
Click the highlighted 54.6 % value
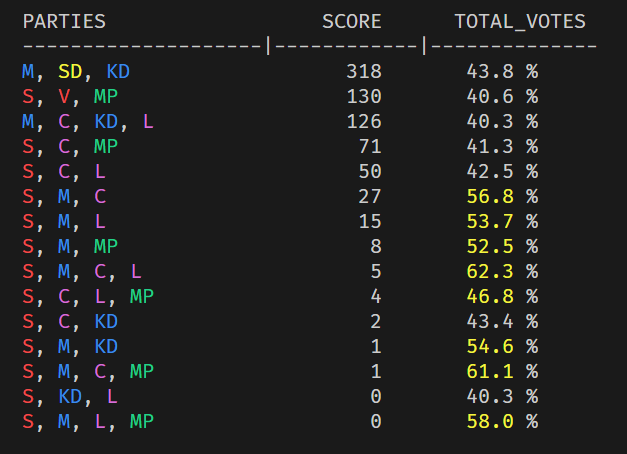(x=502, y=346)
